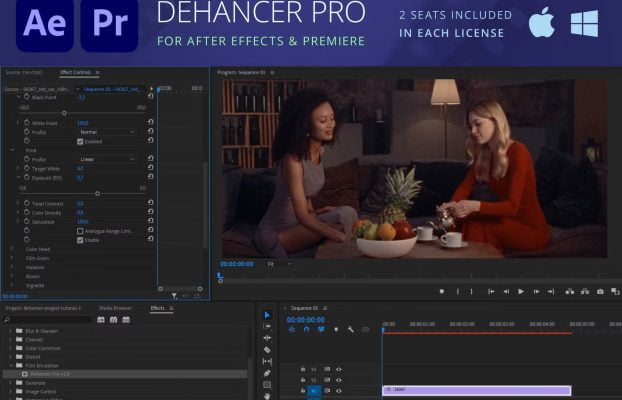Select the Razor tool
Image resolution: width=622 pixels, height=400 pixels.
pyautogui.click(x=267, y=350)
